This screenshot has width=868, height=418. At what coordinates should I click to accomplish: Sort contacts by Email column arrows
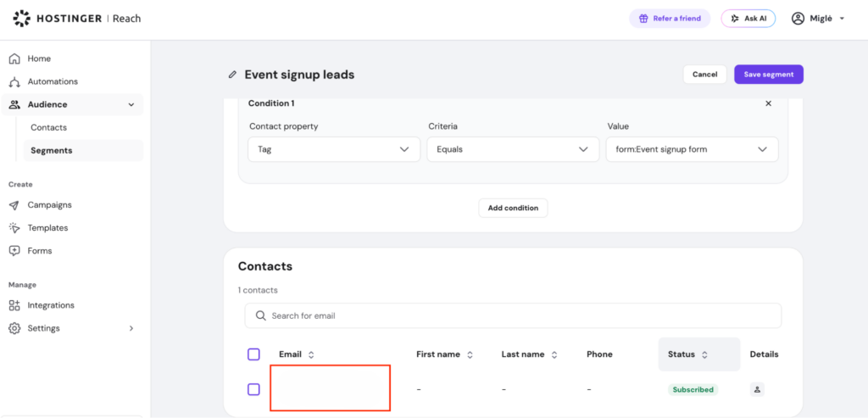coord(311,355)
